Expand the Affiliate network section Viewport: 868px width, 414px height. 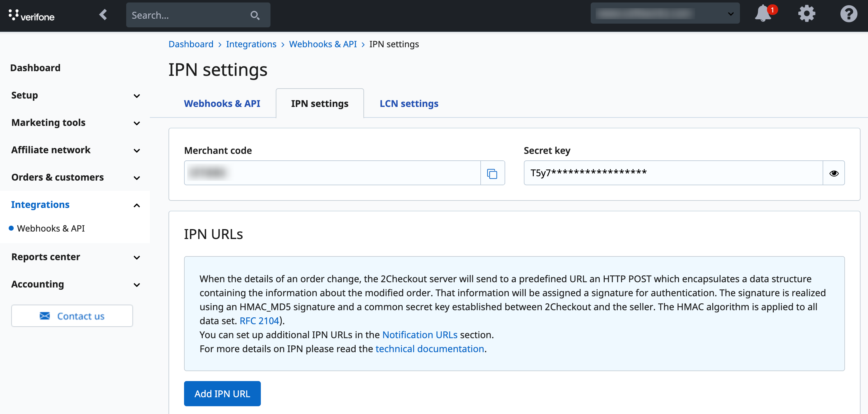(75, 150)
